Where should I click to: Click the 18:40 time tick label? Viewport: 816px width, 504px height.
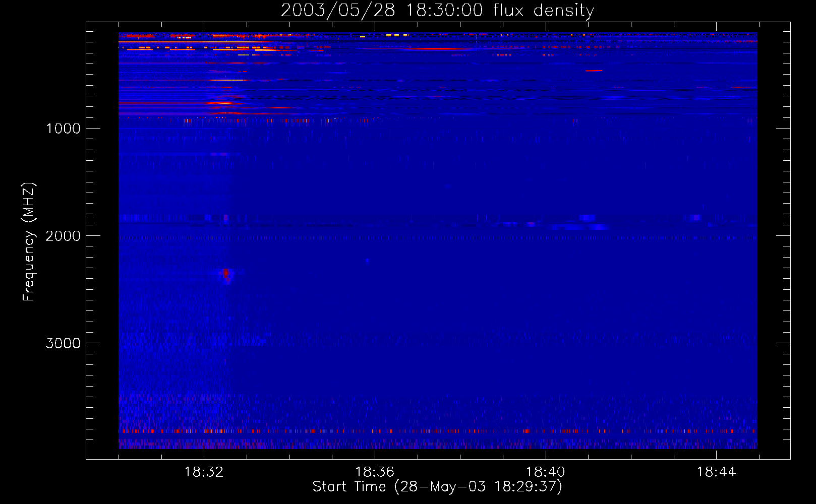545,472
